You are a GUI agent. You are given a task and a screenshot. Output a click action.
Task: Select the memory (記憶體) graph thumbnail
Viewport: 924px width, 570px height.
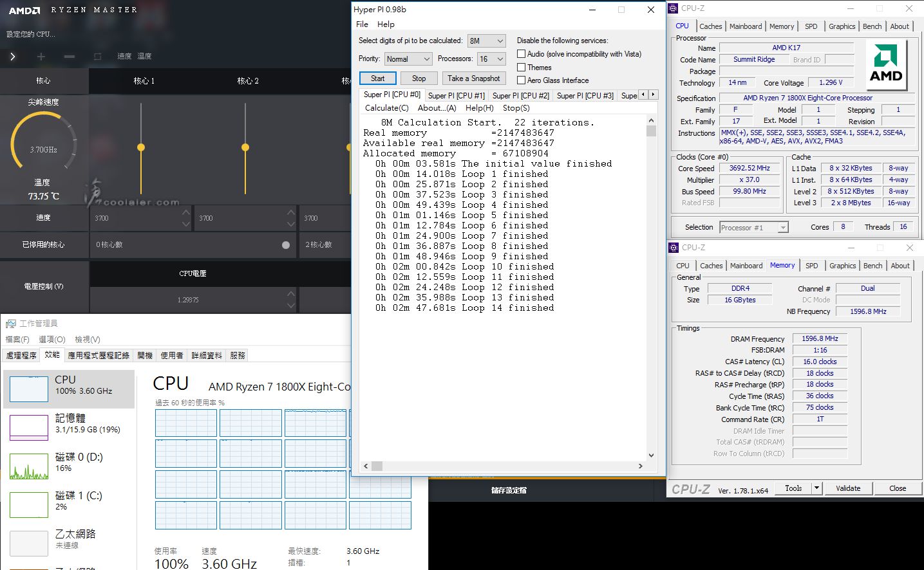click(29, 427)
